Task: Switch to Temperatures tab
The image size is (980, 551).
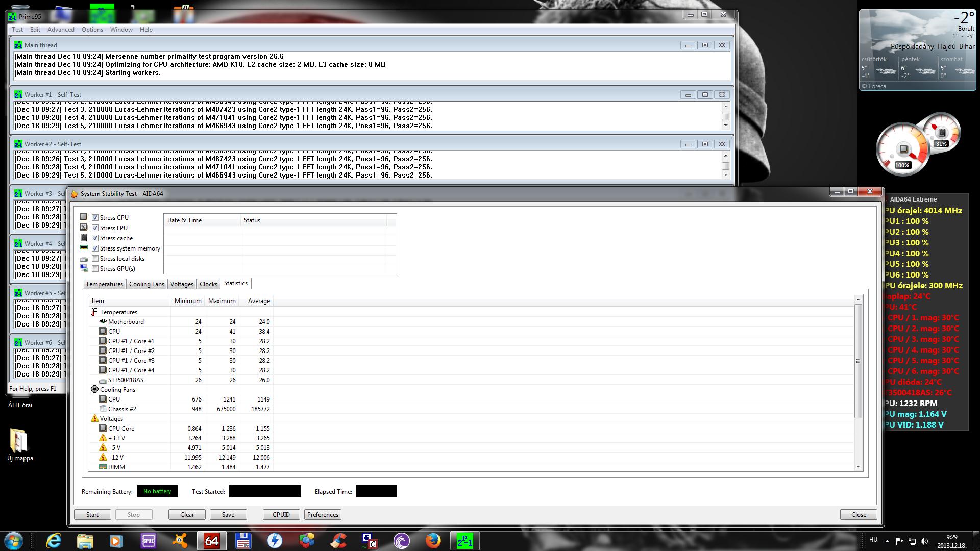Action: pos(104,284)
